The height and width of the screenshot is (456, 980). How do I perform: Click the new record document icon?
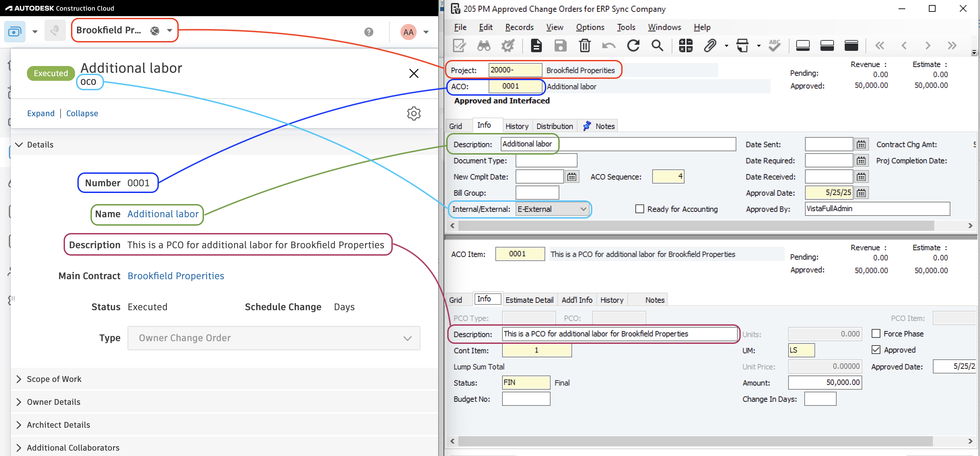(x=536, y=46)
